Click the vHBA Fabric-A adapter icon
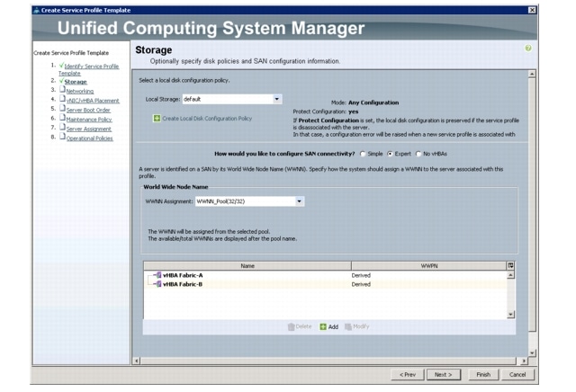This screenshot has width=576, height=392. [x=158, y=275]
